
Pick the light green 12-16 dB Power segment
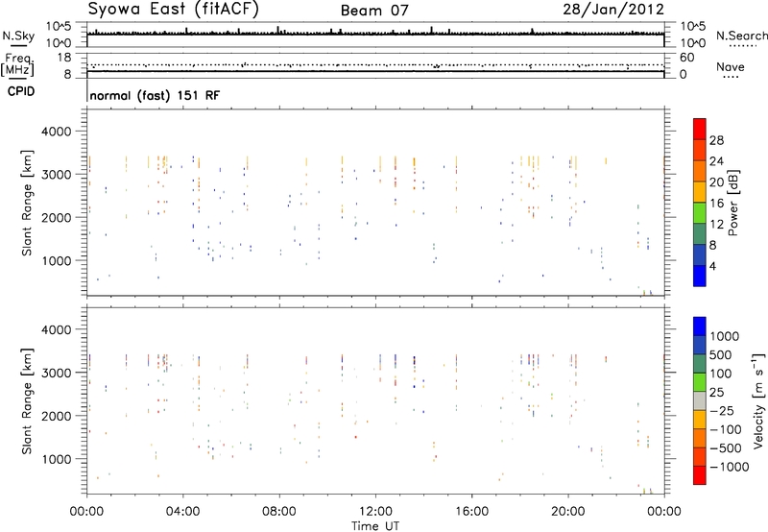click(700, 213)
